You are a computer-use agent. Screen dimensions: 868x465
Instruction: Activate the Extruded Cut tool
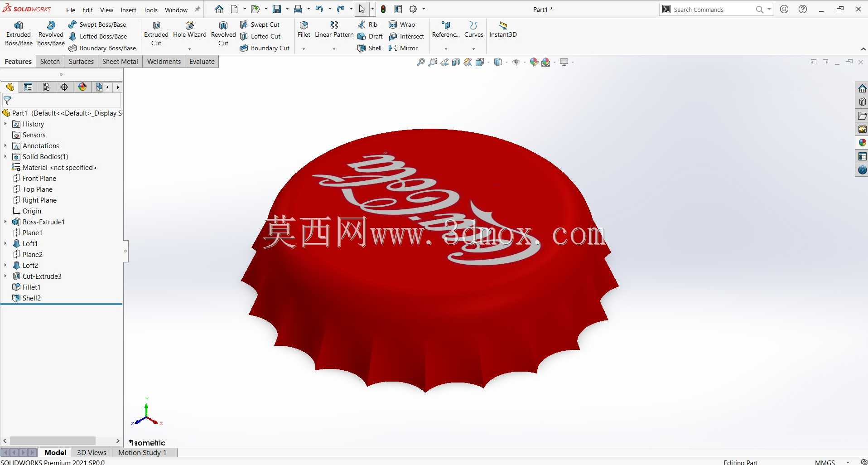156,34
